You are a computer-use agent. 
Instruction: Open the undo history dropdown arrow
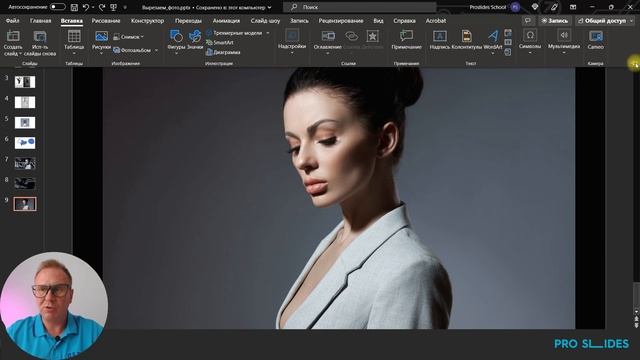tap(93, 7)
